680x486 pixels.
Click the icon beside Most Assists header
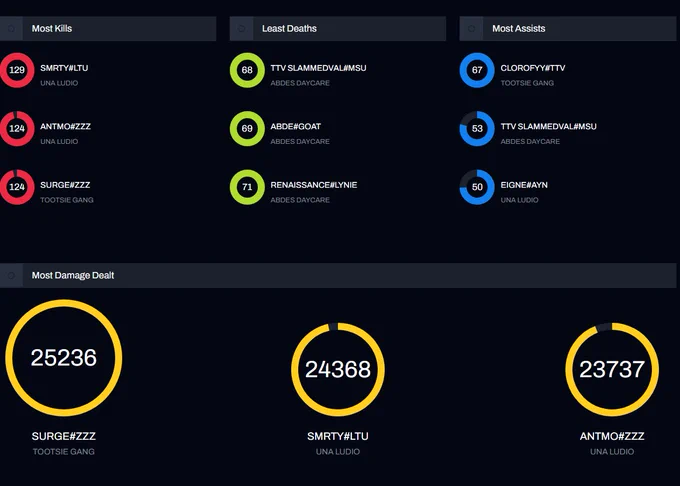coord(471,29)
